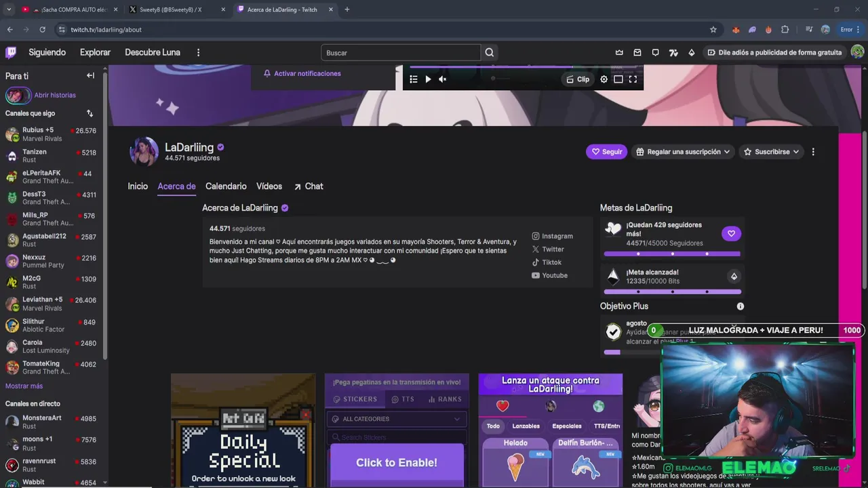Open player settings gear
Image resolution: width=868 pixels, height=488 pixels.
pos(604,79)
